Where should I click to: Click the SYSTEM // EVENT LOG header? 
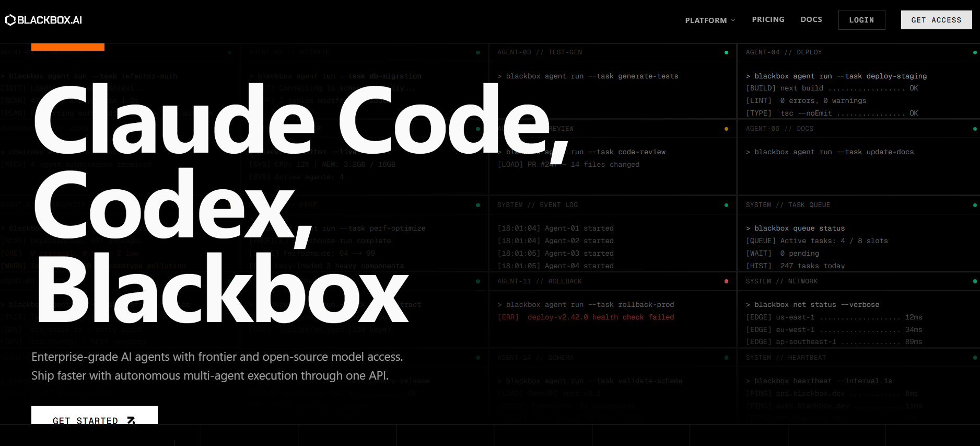click(x=538, y=205)
